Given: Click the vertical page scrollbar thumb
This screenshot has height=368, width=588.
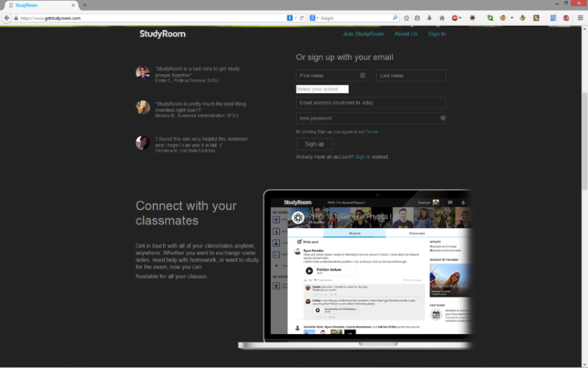Looking at the screenshot, I should (584, 141).
